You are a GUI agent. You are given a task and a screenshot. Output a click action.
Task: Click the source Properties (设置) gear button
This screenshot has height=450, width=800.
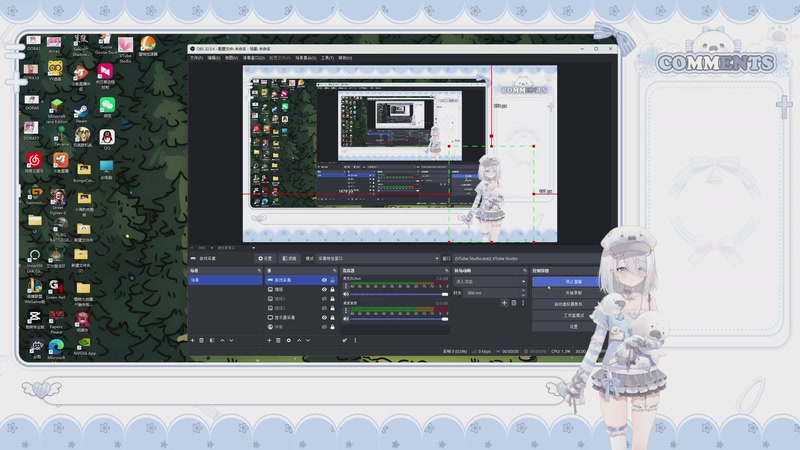coord(265,259)
